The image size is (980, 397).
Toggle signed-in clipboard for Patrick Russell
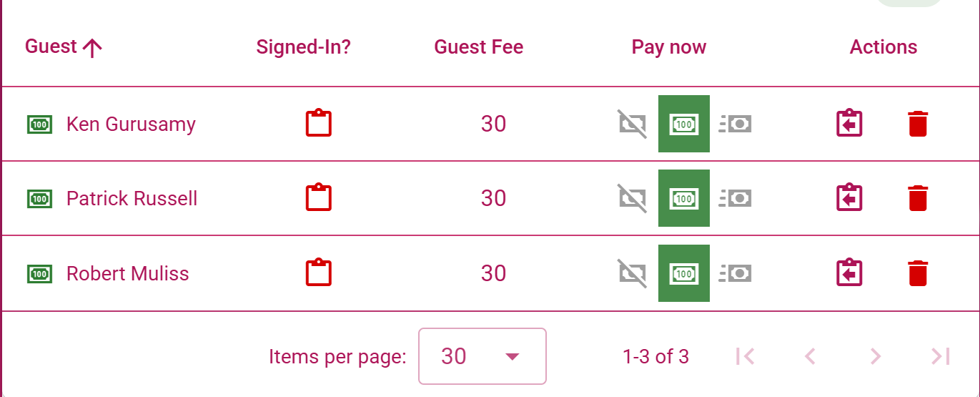point(319,198)
